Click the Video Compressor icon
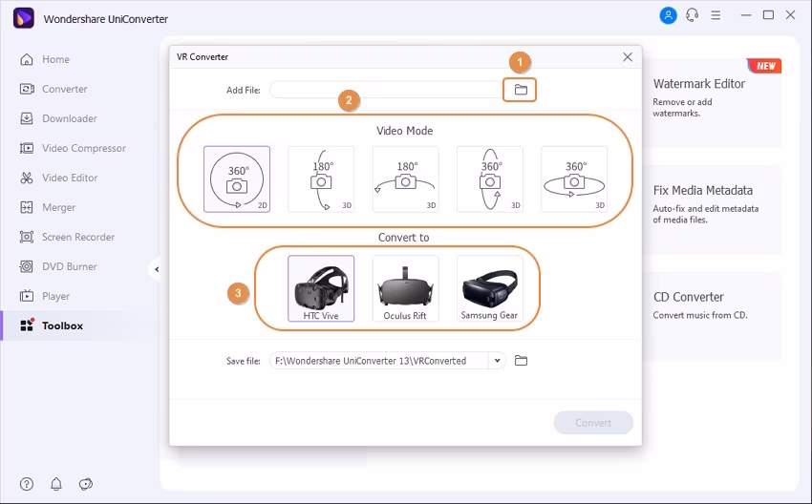Image resolution: width=812 pixels, height=504 pixels. 27,148
